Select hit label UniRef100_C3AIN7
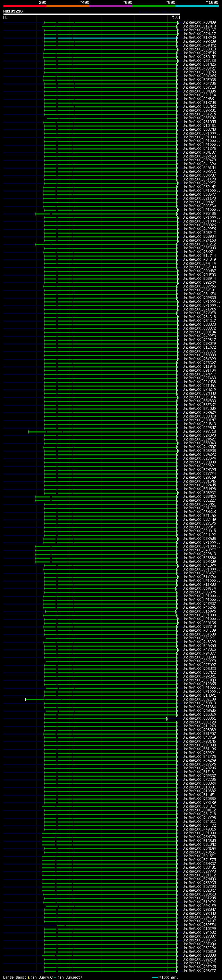 coord(199,420)
